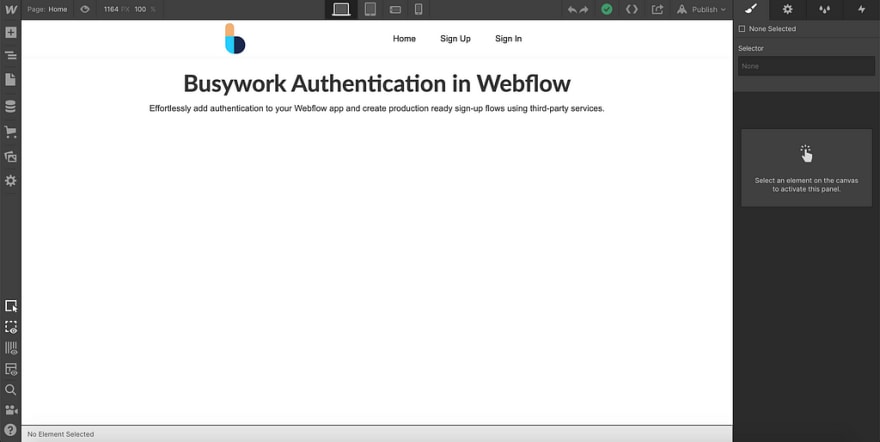Select the Desktop breakpoint
The image size is (880, 442).
(x=341, y=10)
